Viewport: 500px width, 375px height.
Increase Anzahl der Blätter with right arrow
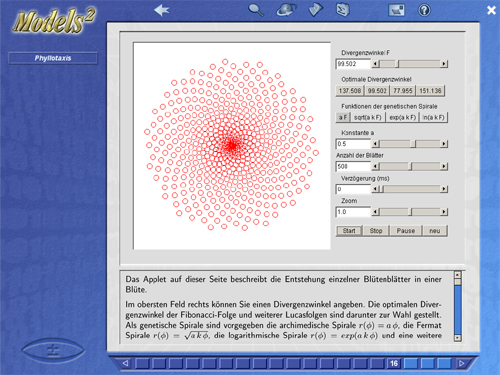tap(444, 166)
